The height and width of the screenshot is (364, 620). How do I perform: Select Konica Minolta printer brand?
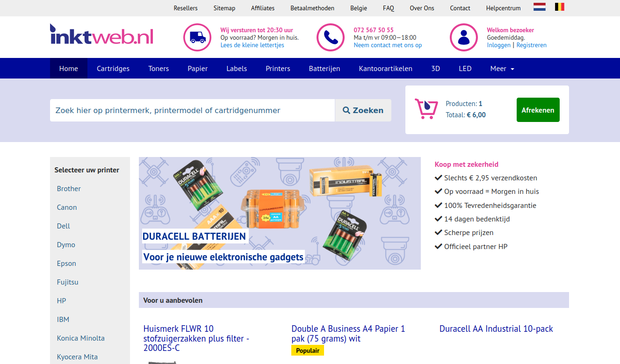coord(81,338)
